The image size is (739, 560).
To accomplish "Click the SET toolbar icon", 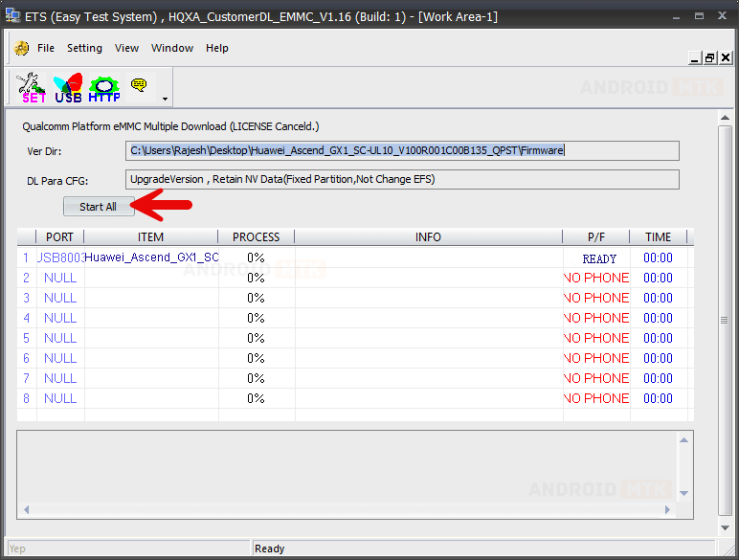I will (33, 87).
